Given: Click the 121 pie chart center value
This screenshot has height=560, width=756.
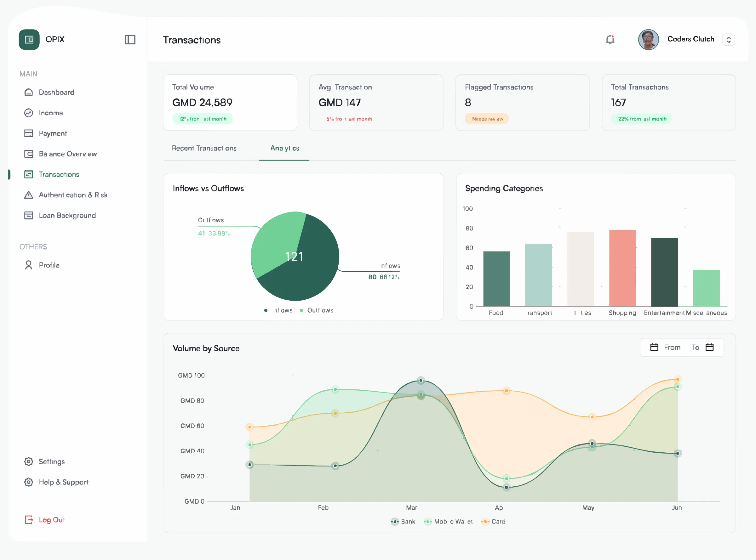Looking at the screenshot, I should (294, 257).
